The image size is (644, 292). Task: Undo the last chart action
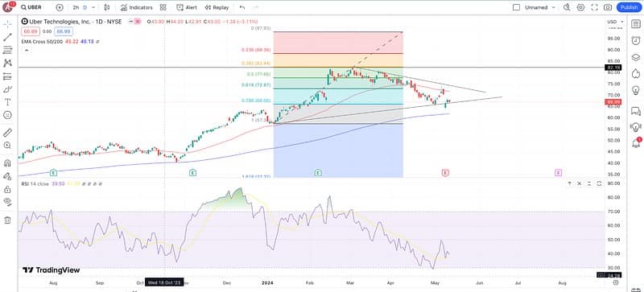click(x=242, y=7)
